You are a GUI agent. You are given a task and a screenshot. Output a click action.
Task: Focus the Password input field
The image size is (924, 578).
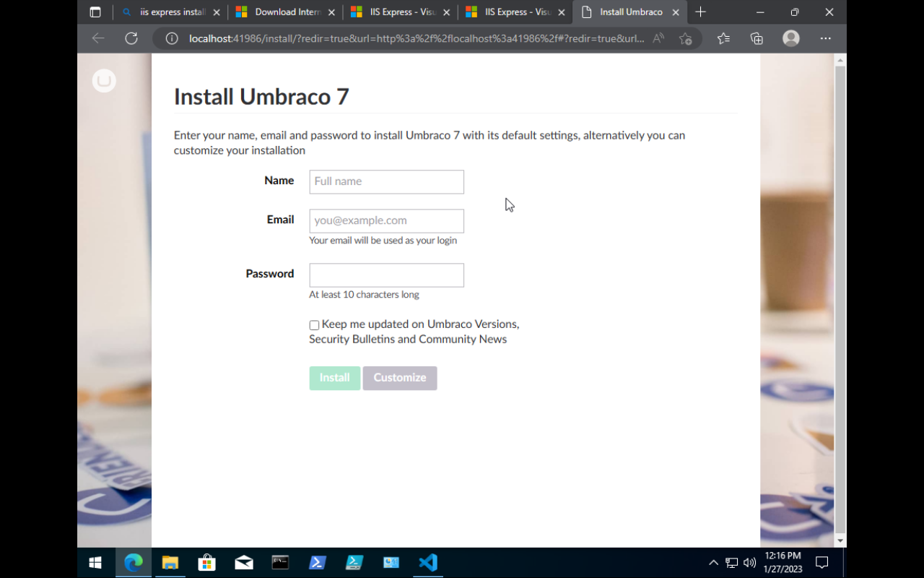click(387, 275)
